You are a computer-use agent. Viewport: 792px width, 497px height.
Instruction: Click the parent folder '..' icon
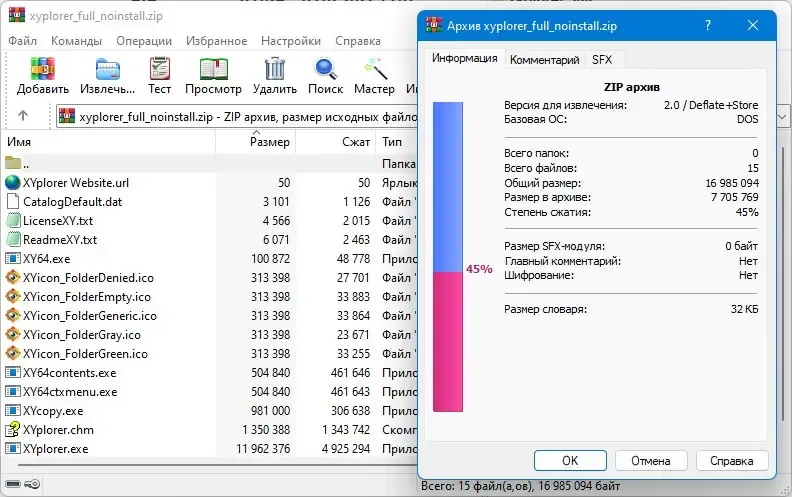tap(13, 163)
